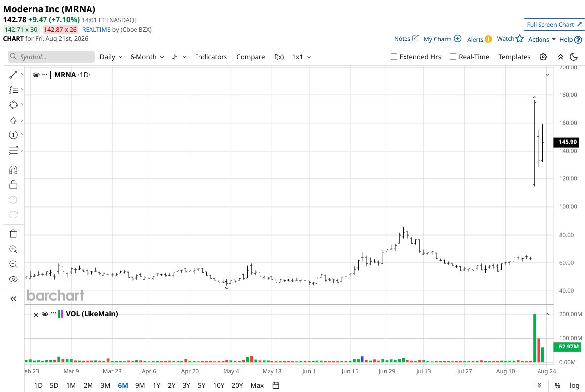Open the Compare menu
The height and width of the screenshot is (392, 585).
click(250, 57)
